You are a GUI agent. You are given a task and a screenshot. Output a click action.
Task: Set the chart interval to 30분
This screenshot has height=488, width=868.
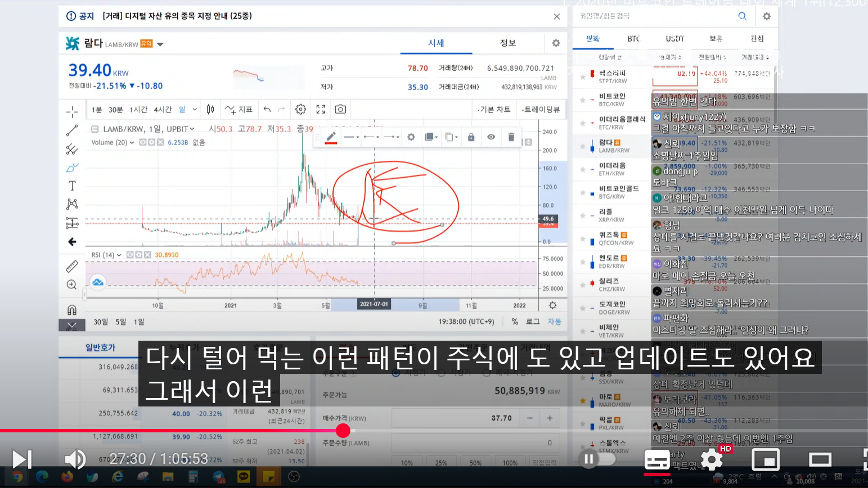coord(116,109)
